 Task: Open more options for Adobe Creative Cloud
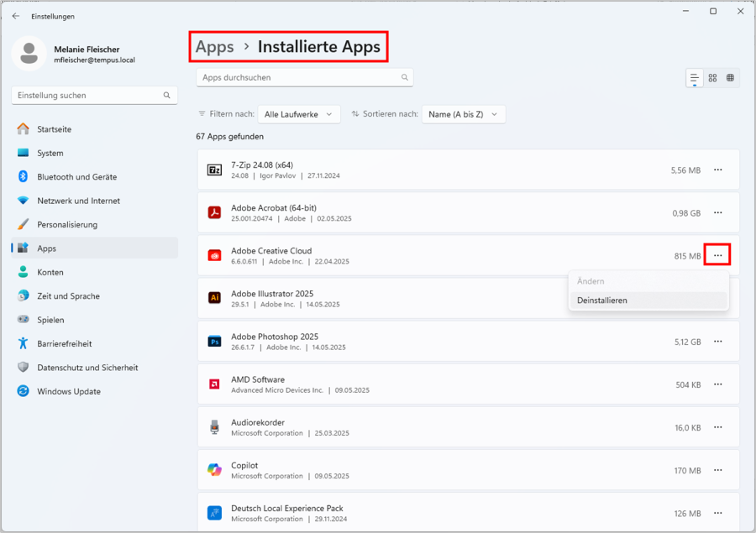click(x=718, y=255)
